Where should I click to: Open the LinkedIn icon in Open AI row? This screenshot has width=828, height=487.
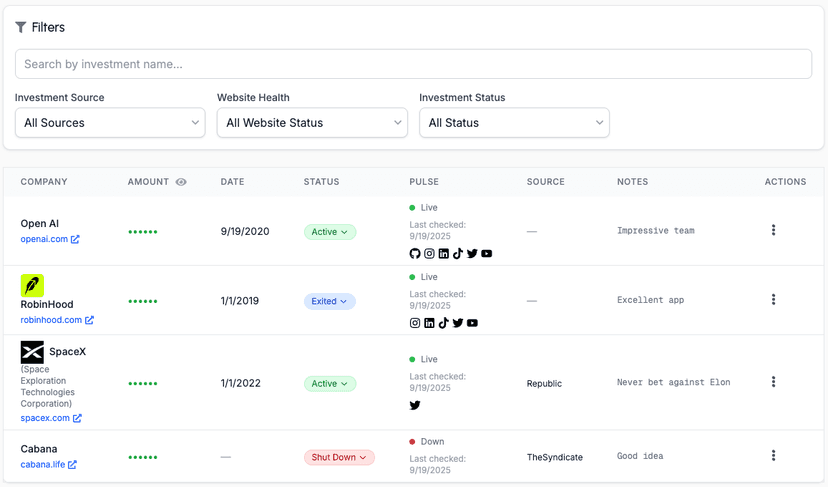coord(444,254)
